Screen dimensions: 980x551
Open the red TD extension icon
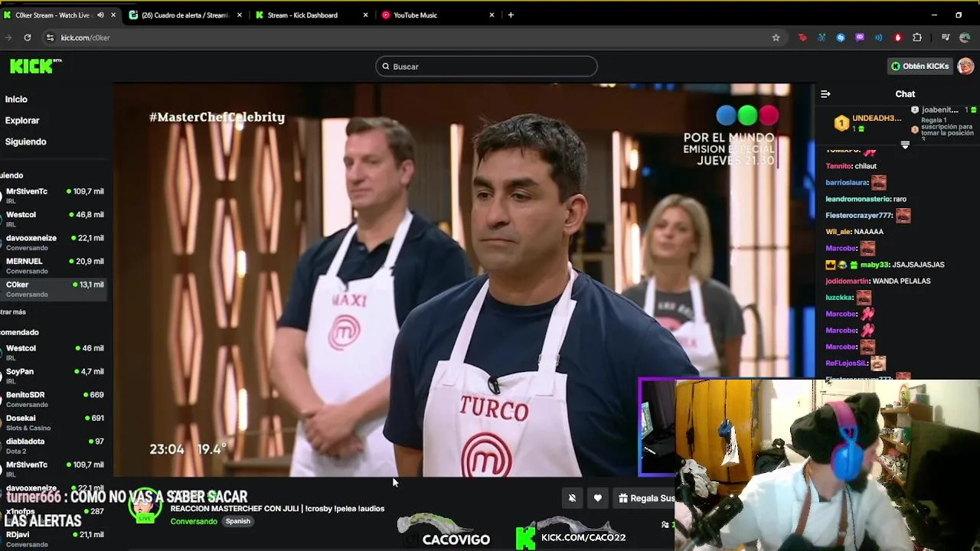(x=802, y=37)
